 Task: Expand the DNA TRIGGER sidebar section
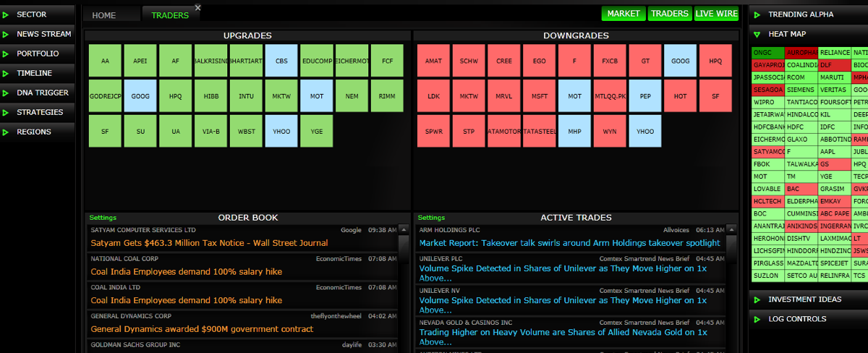click(x=37, y=92)
